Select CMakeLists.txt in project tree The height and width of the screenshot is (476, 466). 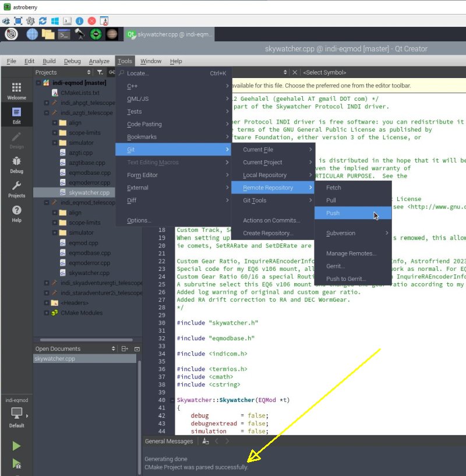80,93
